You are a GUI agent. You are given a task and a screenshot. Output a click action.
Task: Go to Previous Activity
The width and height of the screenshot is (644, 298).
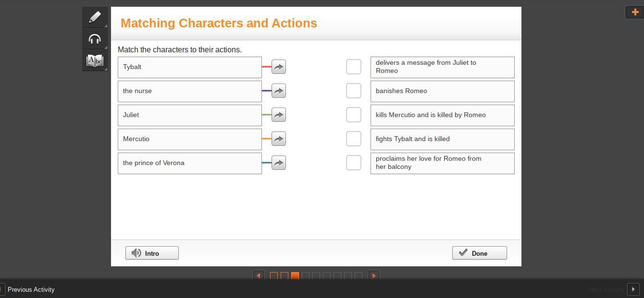pos(31,289)
